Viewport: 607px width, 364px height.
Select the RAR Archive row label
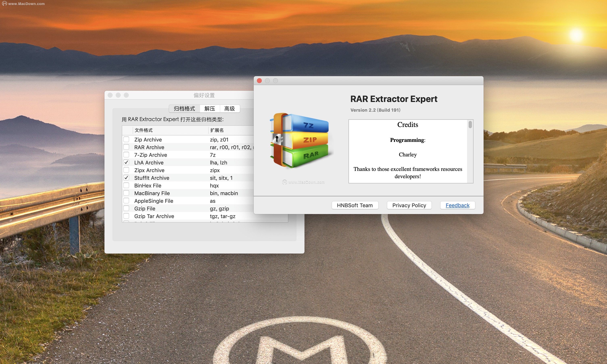tap(149, 147)
